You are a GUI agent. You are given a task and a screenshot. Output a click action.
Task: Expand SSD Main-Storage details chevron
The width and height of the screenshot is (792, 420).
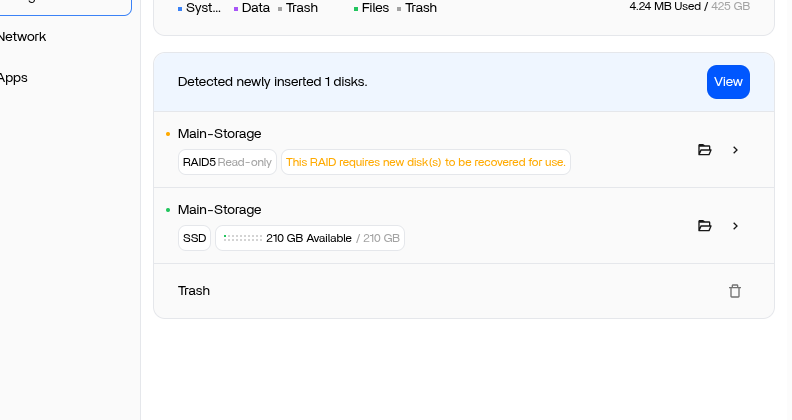pos(735,226)
